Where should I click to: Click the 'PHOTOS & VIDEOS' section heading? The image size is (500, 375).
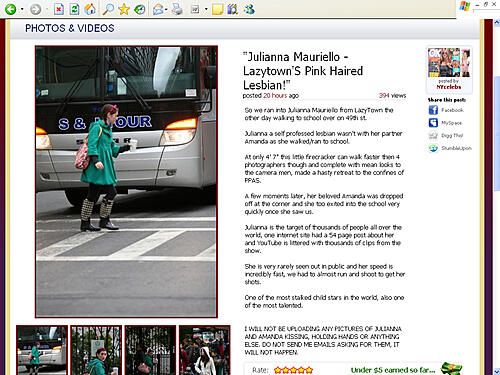[x=70, y=28]
